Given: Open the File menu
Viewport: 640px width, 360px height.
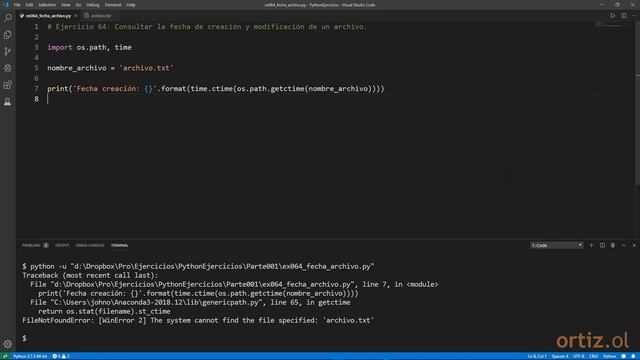Looking at the screenshot, I should pyautogui.click(x=17, y=5).
